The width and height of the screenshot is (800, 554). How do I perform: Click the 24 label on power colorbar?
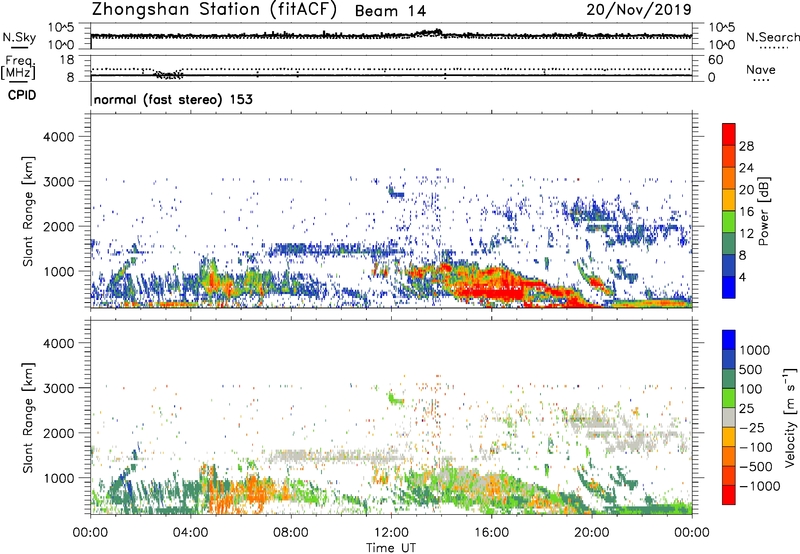click(x=746, y=168)
